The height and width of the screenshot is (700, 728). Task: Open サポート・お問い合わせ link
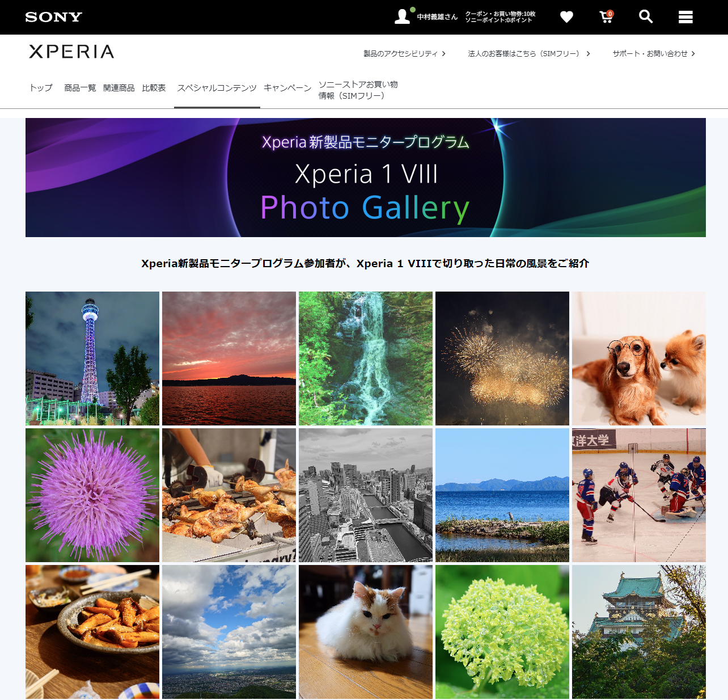point(654,53)
